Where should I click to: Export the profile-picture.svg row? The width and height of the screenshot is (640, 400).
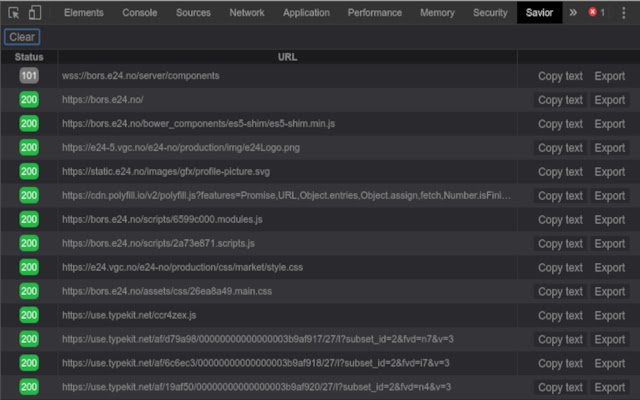coord(609,172)
